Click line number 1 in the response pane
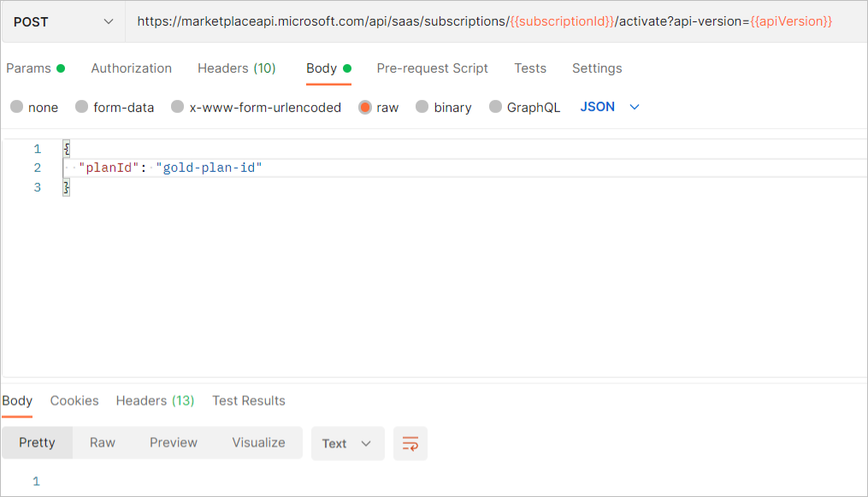The height and width of the screenshot is (497, 868). pyautogui.click(x=36, y=481)
